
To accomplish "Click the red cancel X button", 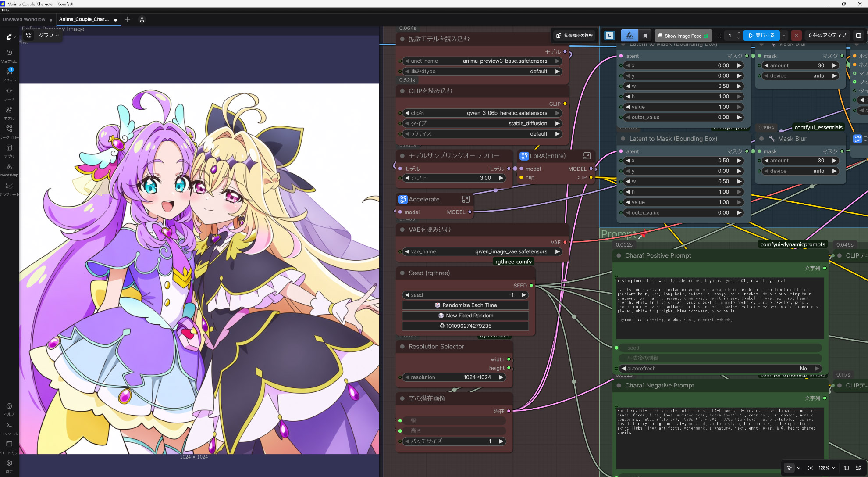I will (x=797, y=36).
